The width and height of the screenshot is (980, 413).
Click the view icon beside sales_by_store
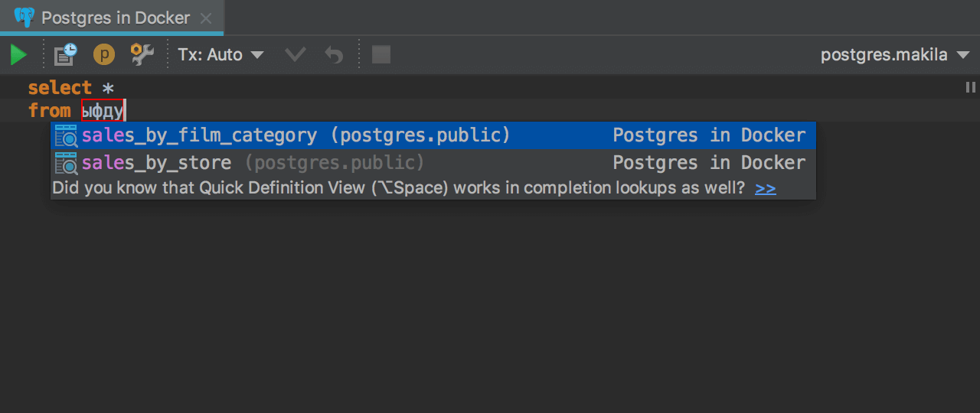click(67, 163)
